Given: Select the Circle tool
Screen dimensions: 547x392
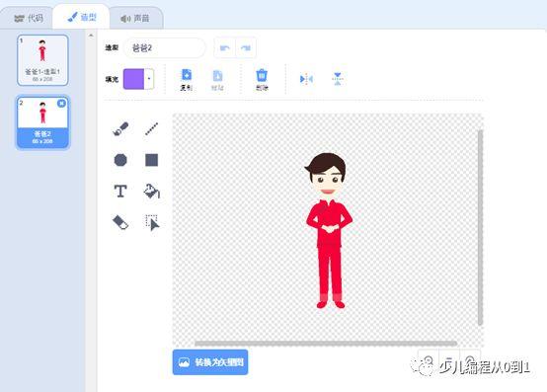Looking at the screenshot, I should (x=120, y=160).
